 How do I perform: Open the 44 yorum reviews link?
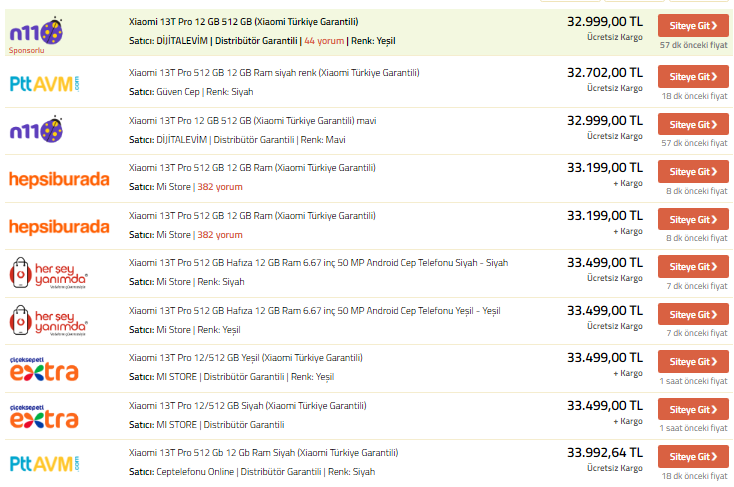[x=324, y=41]
